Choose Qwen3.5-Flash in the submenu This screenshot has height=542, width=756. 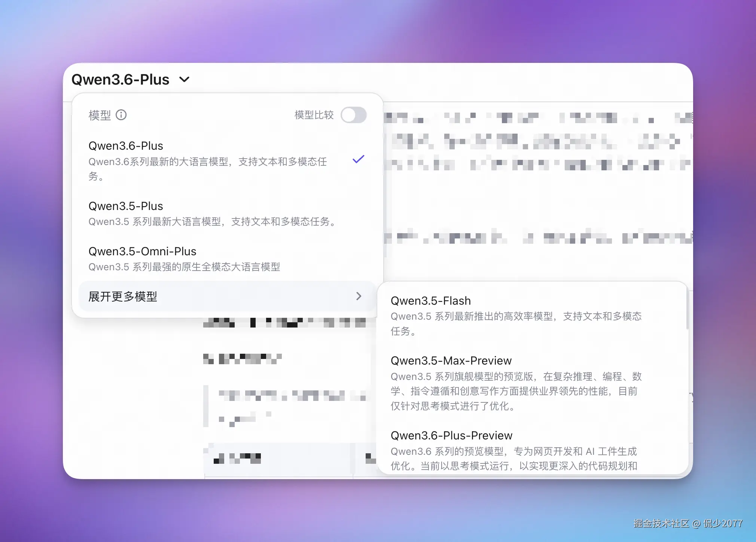pyautogui.click(x=431, y=301)
